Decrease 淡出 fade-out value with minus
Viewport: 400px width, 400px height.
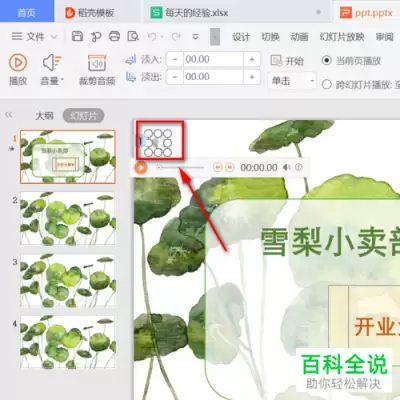click(x=175, y=77)
